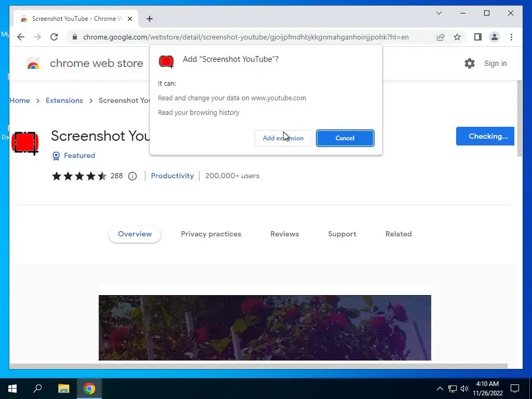
Task: Open the Chrome three-dot menu
Action: [511, 37]
